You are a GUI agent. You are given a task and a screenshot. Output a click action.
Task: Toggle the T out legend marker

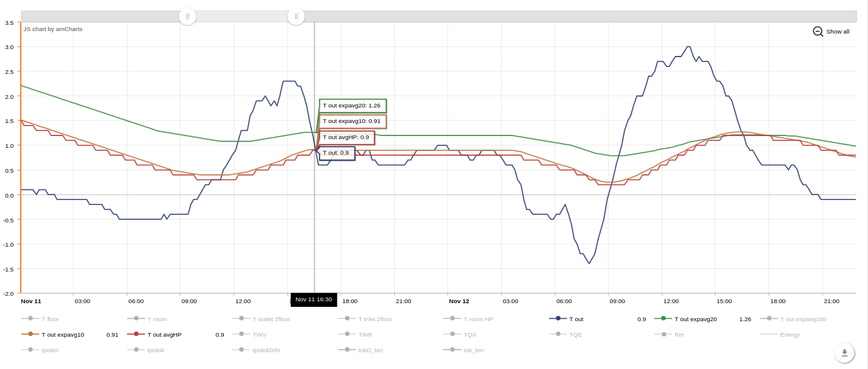558,319
